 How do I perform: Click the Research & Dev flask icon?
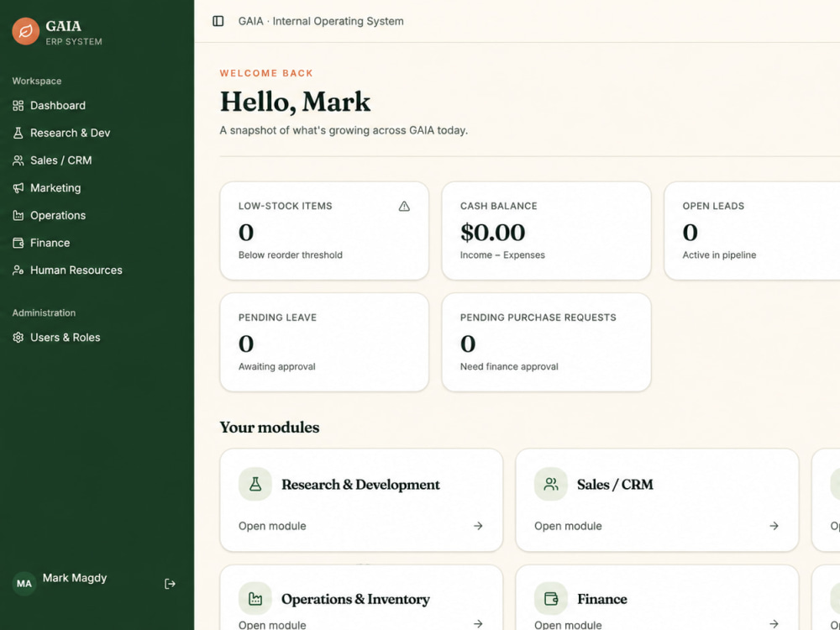18,133
